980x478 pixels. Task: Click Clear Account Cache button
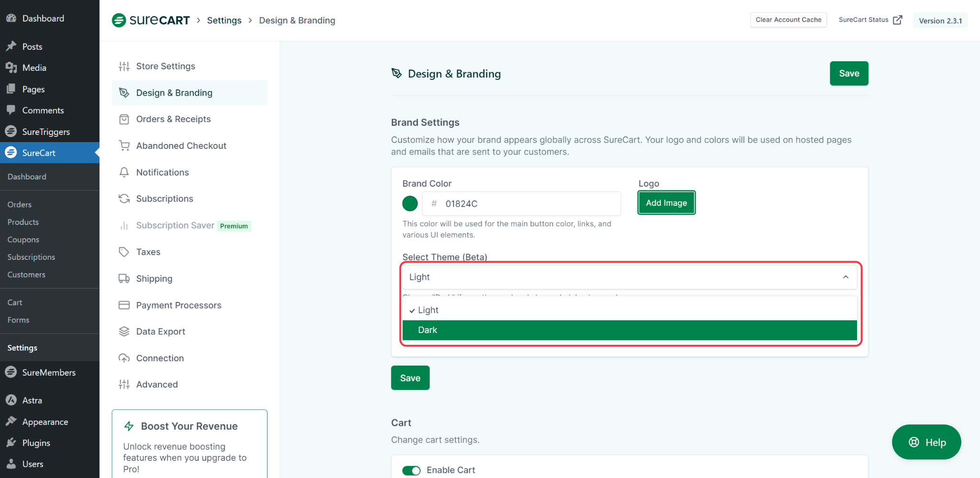788,20
